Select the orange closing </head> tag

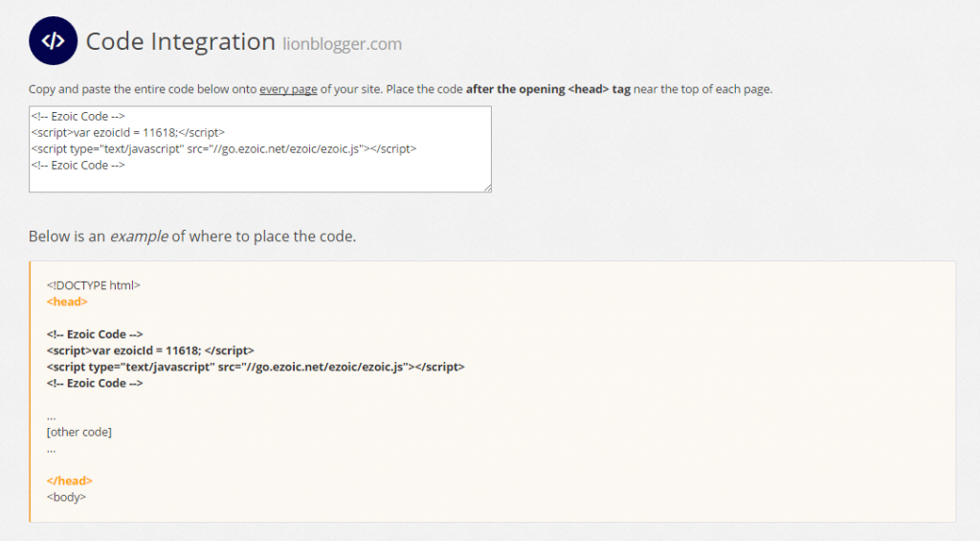pos(69,481)
